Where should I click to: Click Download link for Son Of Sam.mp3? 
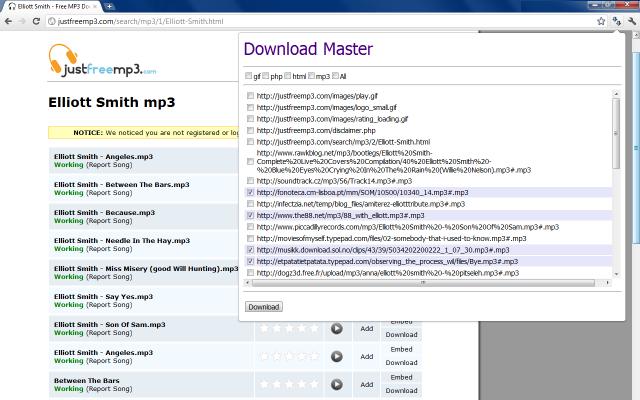pyautogui.click(x=401, y=335)
